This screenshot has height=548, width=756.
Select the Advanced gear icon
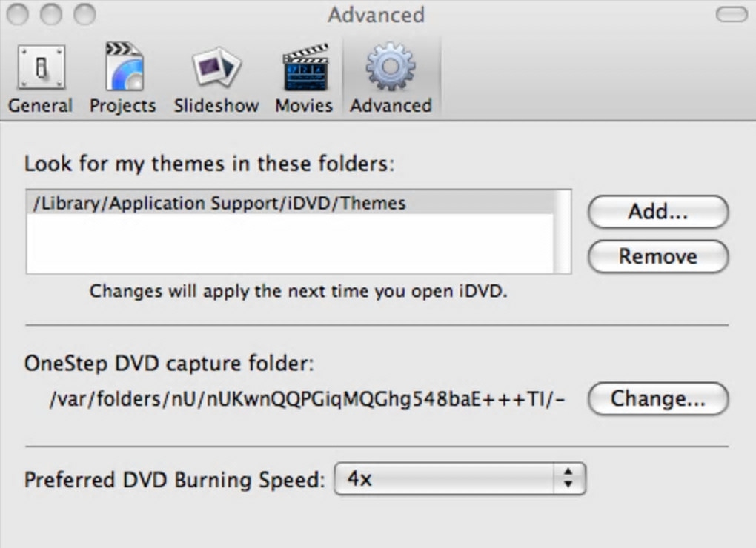(x=391, y=67)
